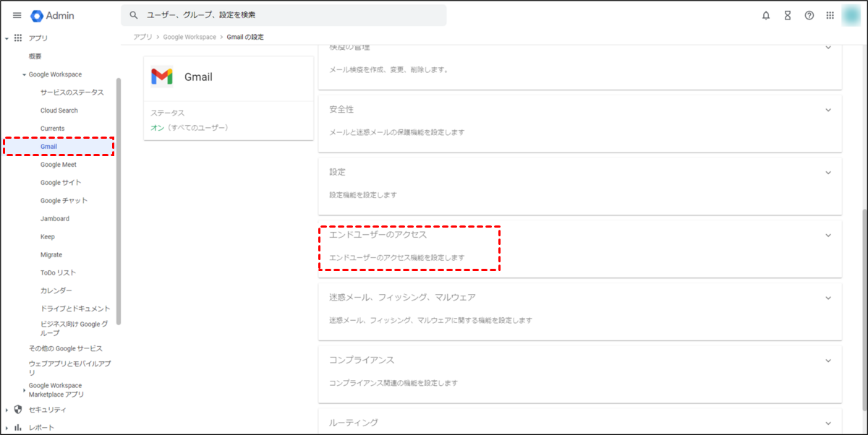Click the オン（すべてのユーザー） status text
The height and width of the screenshot is (435, 868).
click(190, 128)
